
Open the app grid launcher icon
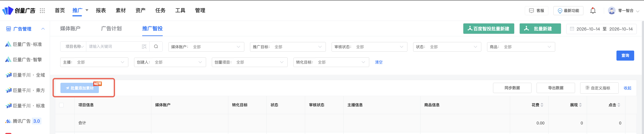(42, 10)
